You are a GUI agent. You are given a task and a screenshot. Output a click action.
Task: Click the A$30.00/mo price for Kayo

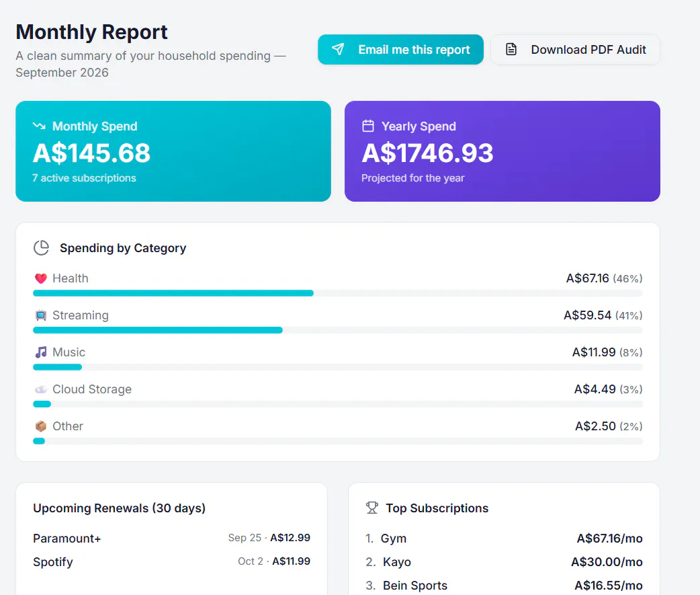point(607,562)
